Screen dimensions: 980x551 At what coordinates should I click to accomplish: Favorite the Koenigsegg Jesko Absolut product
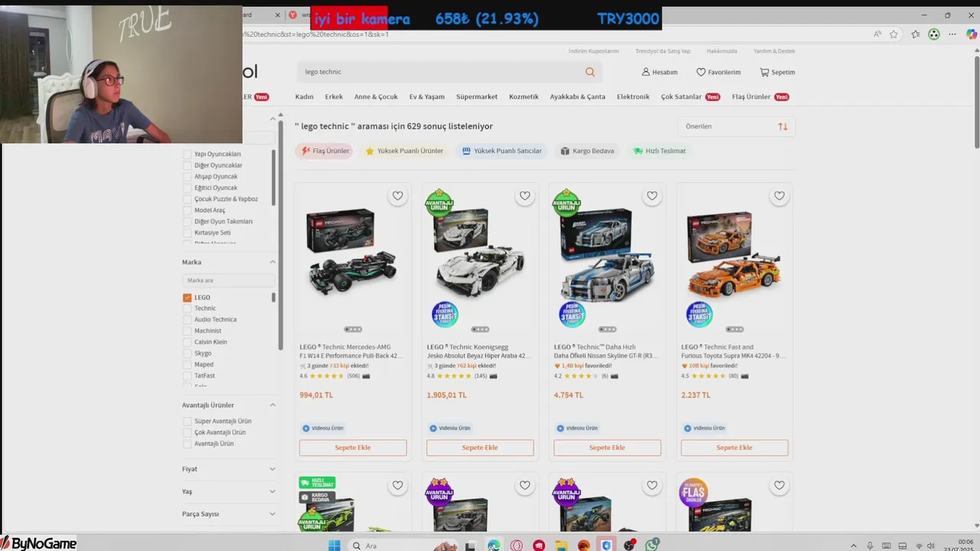[524, 196]
